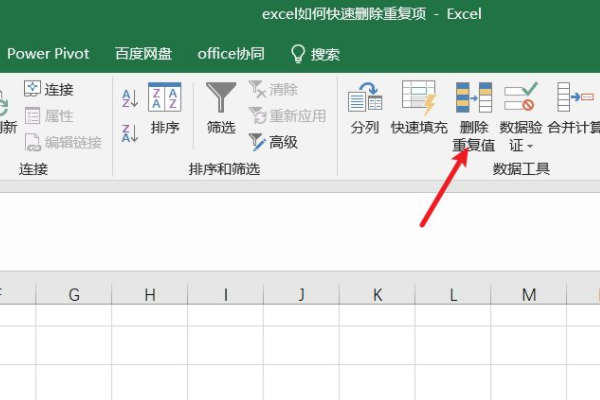The image size is (600, 400).
Task: Click the 编辑链接 edit links button
Action: pyautogui.click(x=63, y=142)
